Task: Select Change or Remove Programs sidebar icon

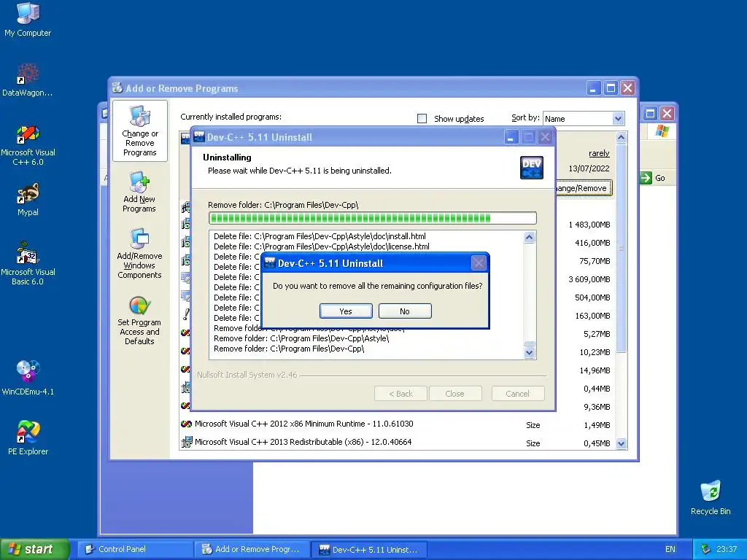Action: [x=139, y=131]
